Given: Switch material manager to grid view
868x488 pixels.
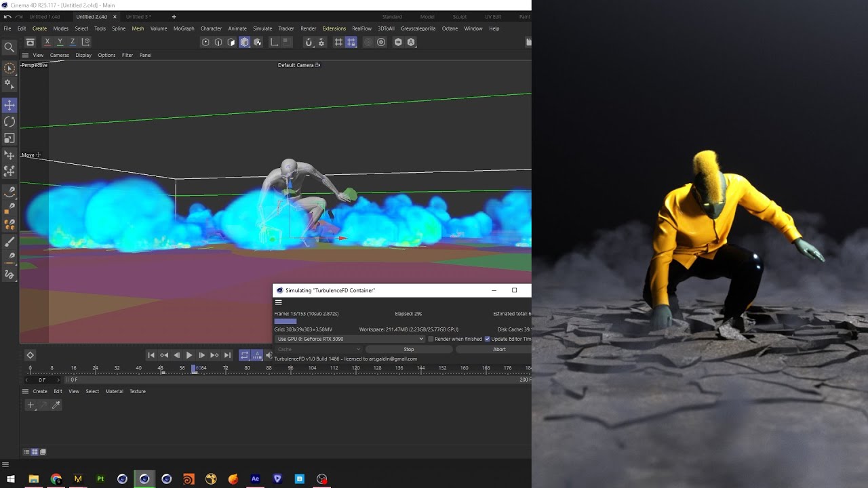Looking at the screenshot, I should [x=35, y=452].
